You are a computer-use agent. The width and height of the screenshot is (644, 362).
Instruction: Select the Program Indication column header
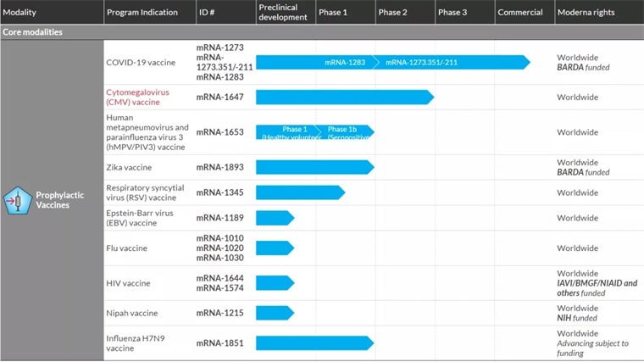click(x=142, y=12)
